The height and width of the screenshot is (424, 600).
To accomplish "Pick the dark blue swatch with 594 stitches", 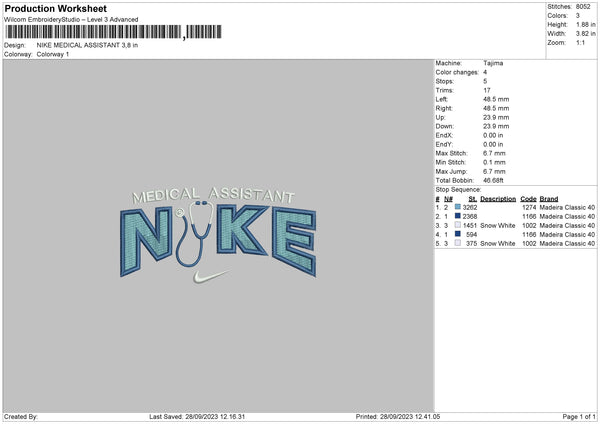I will 458,233.
